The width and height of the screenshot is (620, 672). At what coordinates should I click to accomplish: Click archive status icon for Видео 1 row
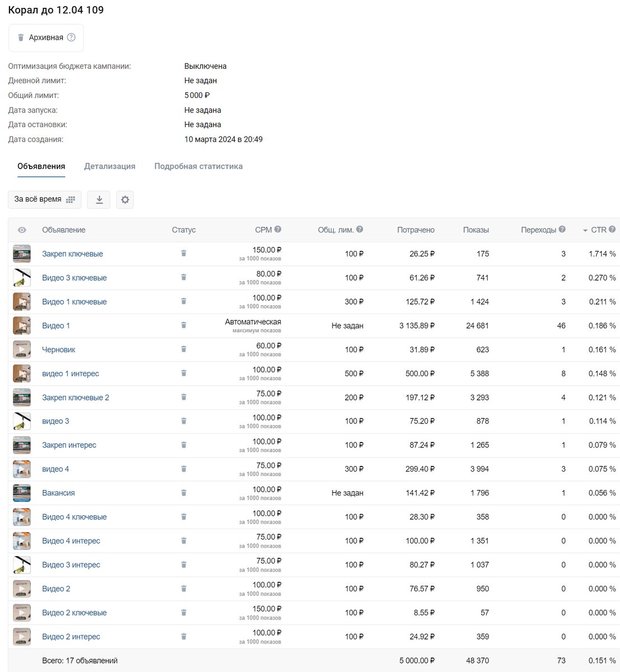pyautogui.click(x=184, y=325)
